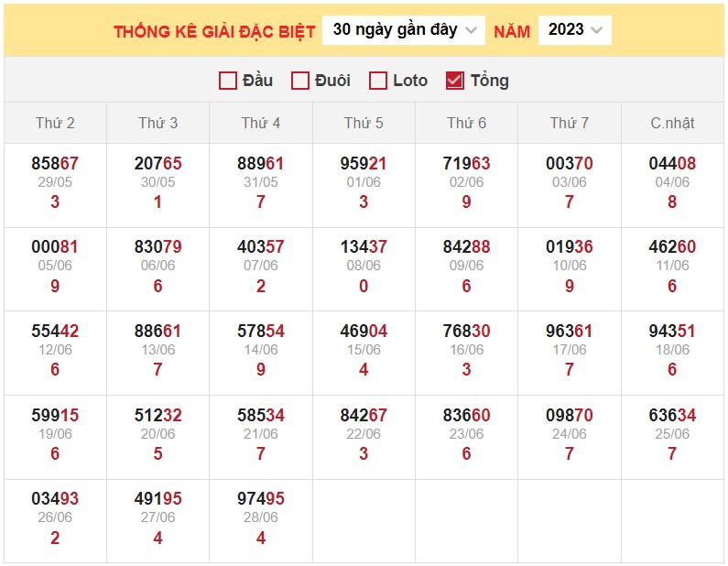Viewport: 728px width, 566px height.
Task: Select the 04408 result cell
Action: tap(672, 164)
